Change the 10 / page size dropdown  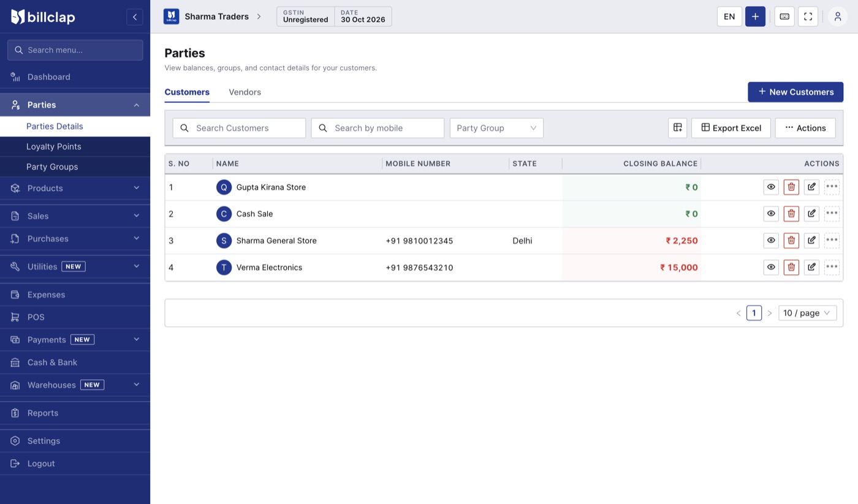[x=807, y=313]
